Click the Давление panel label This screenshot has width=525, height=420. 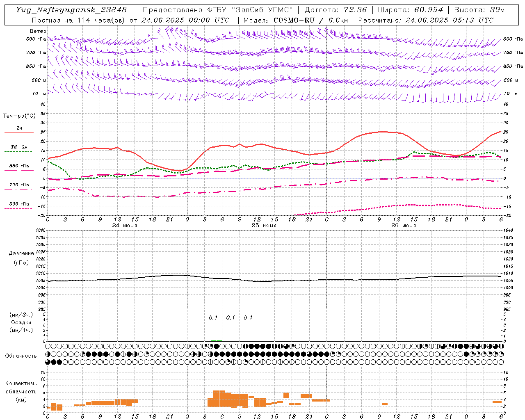pos(21,253)
